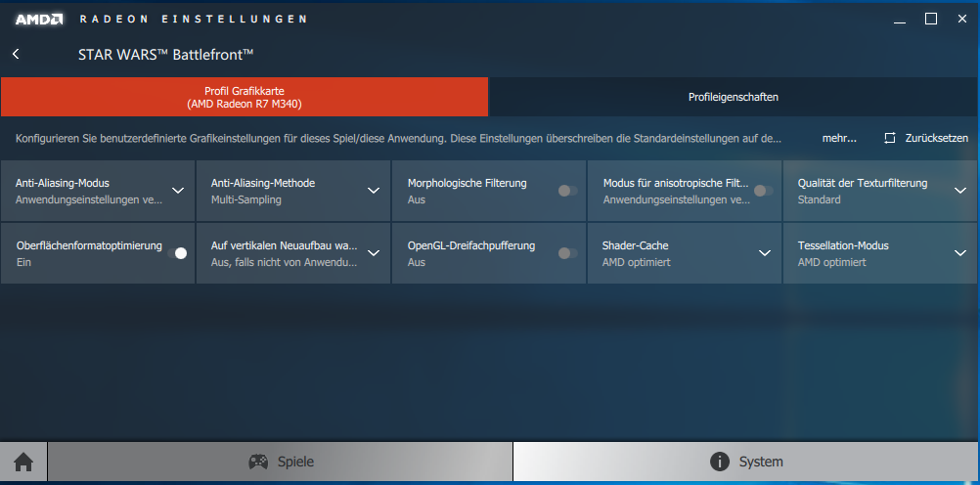Image resolution: width=980 pixels, height=485 pixels.
Task: Click the Multi-Sampling value text
Action: pyautogui.click(x=246, y=200)
